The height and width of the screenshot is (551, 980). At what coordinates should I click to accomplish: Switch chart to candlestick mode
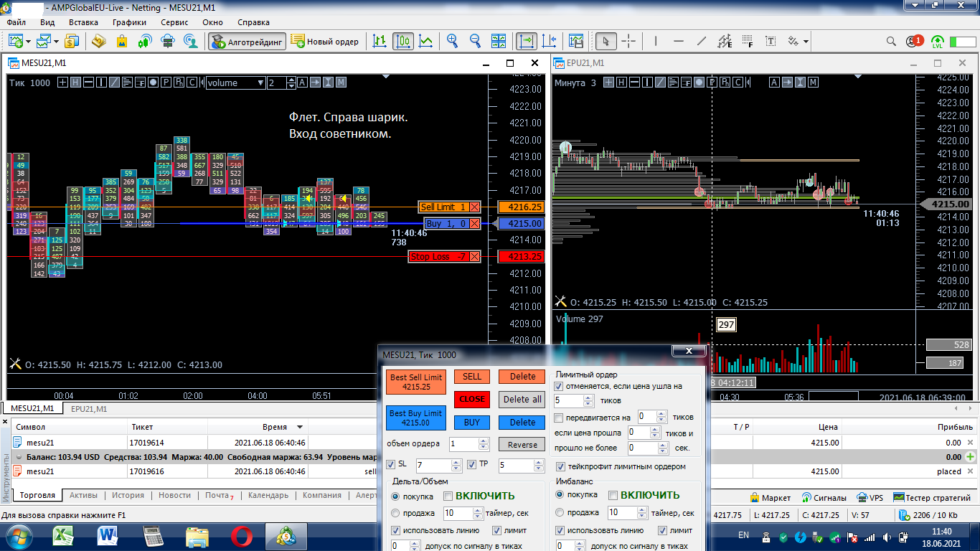click(403, 41)
